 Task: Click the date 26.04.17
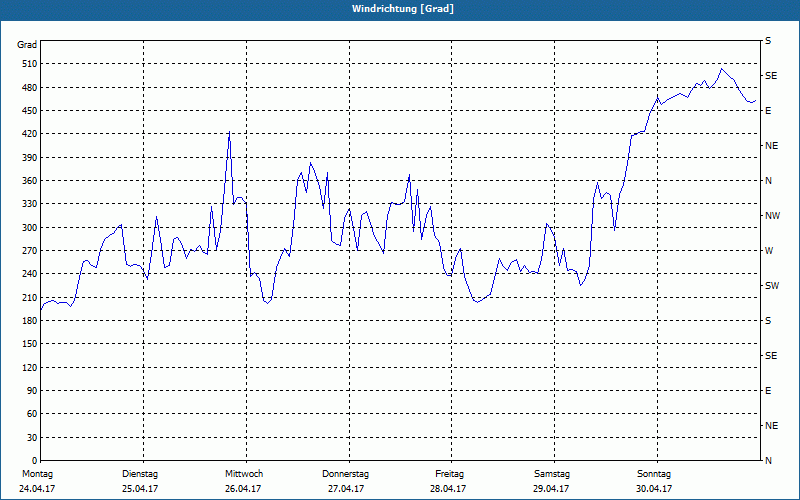[x=243, y=489]
